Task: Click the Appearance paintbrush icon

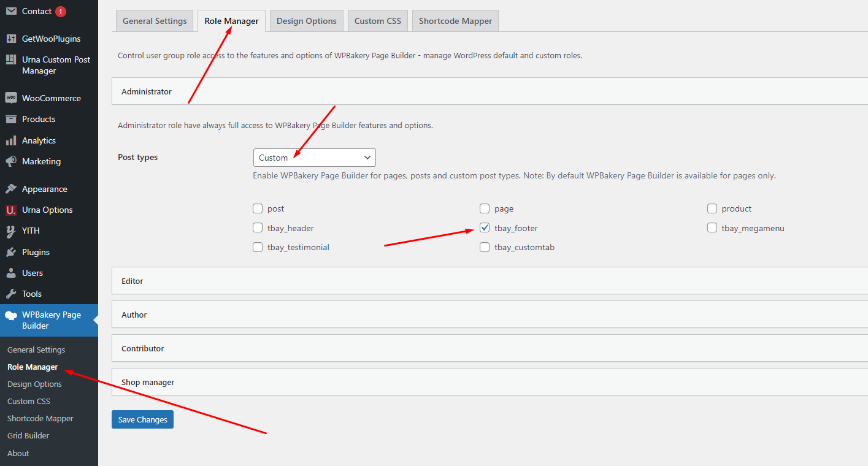Action: coord(11,189)
